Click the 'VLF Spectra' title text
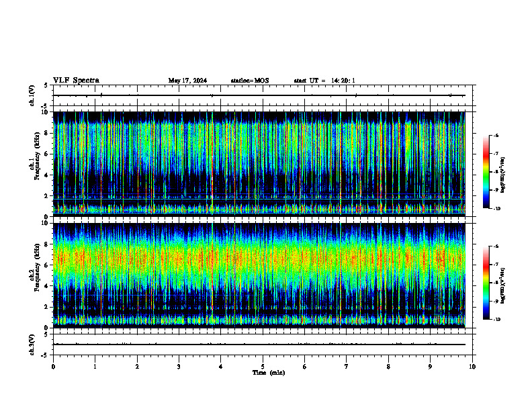532x411 pixels. [x=77, y=81]
